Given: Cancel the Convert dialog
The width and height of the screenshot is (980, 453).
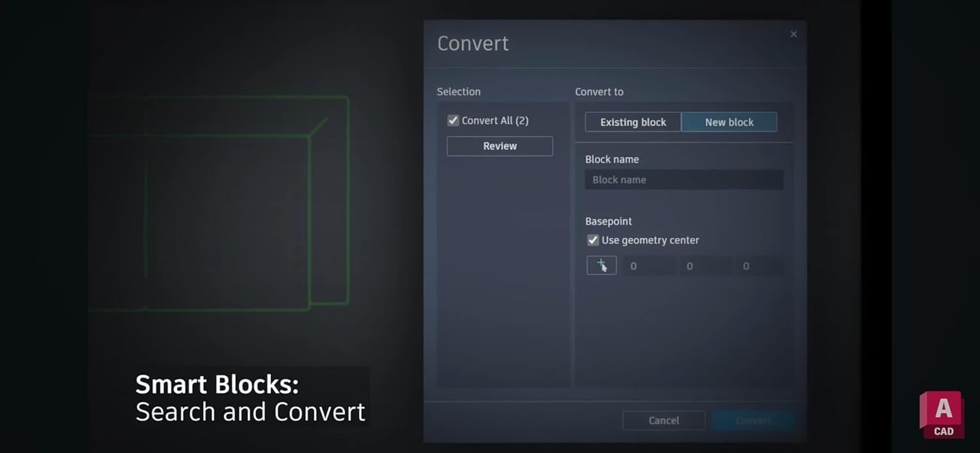Looking at the screenshot, I should 664,420.
